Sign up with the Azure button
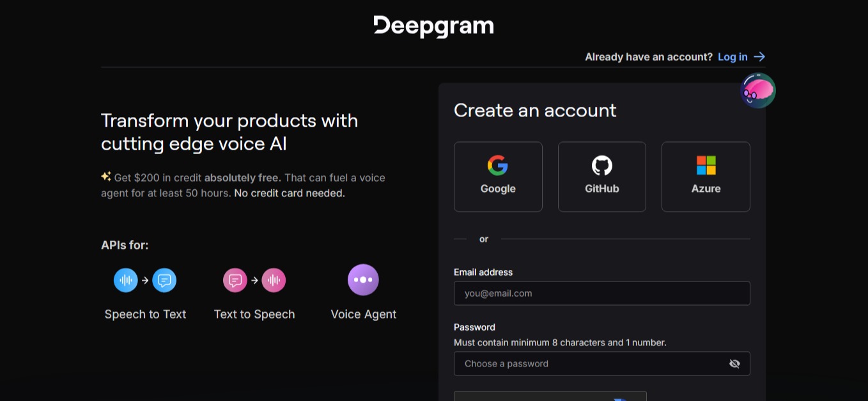Viewport: 868px width, 401px height. (706, 177)
